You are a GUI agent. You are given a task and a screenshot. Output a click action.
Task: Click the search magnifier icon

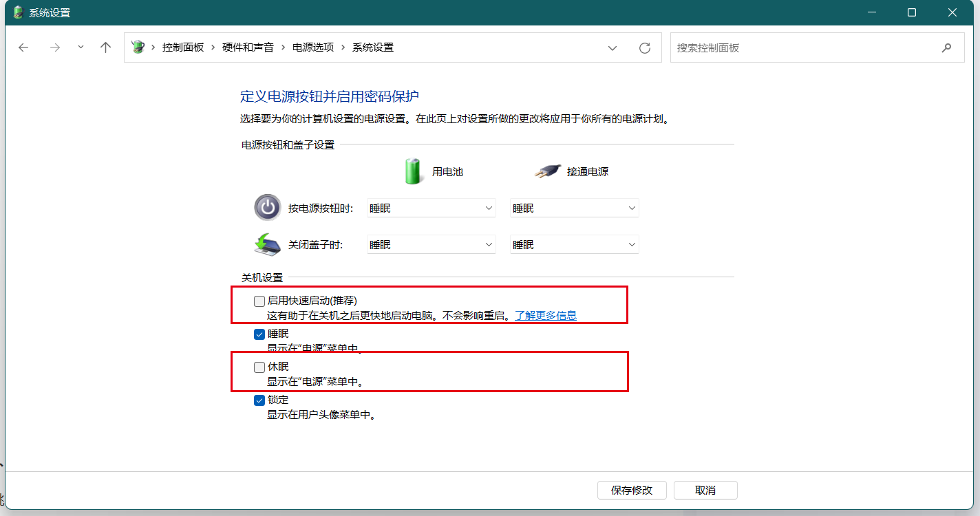tap(947, 47)
